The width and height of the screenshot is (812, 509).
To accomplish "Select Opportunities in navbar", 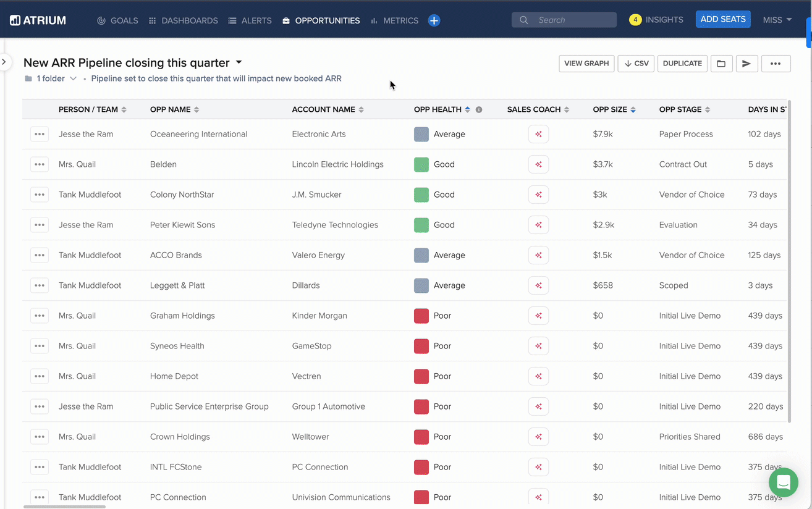I will (321, 20).
